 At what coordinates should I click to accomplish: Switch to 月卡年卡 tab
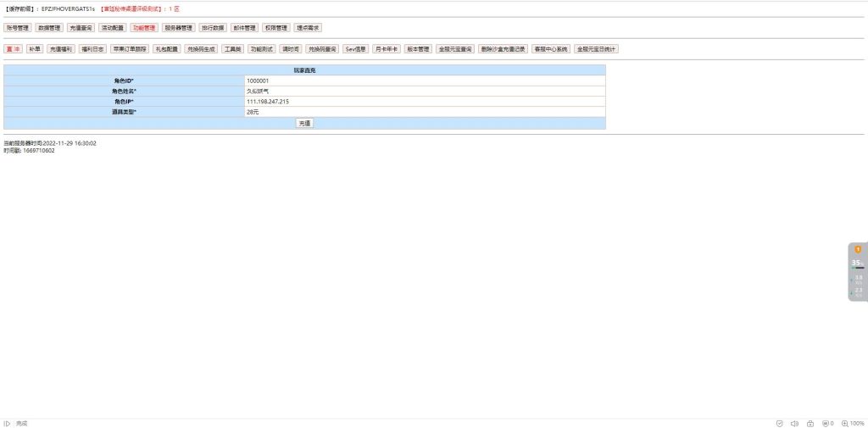pos(387,49)
